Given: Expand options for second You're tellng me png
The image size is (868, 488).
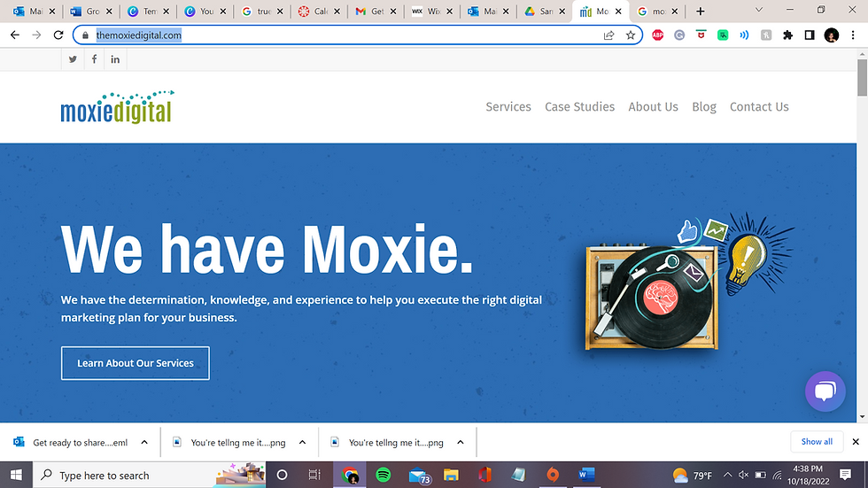Looking at the screenshot, I should tap(460, 442).
